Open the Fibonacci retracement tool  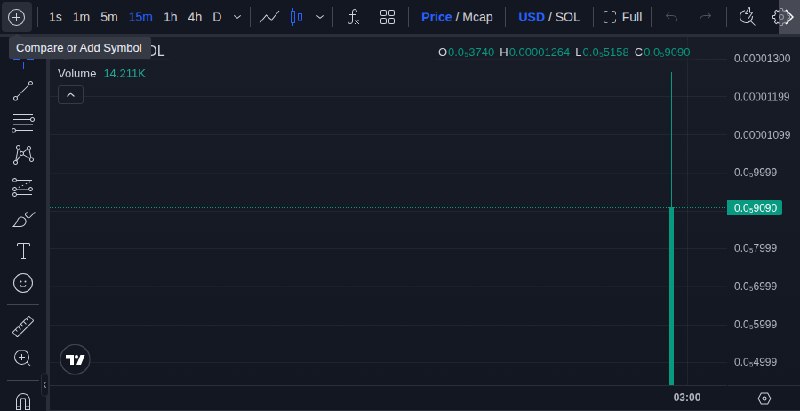coord(23,123)
